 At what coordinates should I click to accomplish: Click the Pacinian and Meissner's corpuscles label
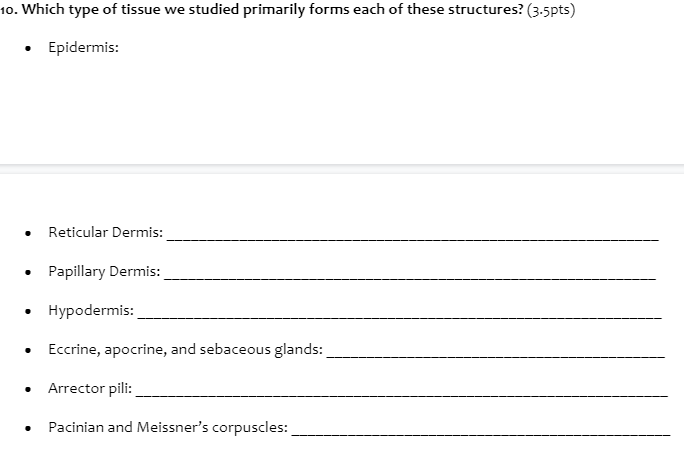[x=168, y=427]
